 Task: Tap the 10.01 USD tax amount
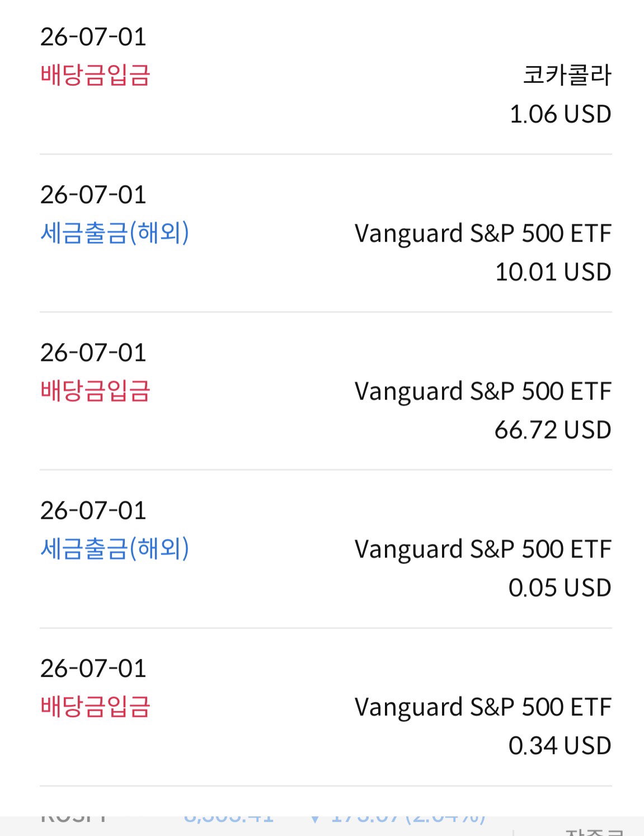(x=553, y=272)
